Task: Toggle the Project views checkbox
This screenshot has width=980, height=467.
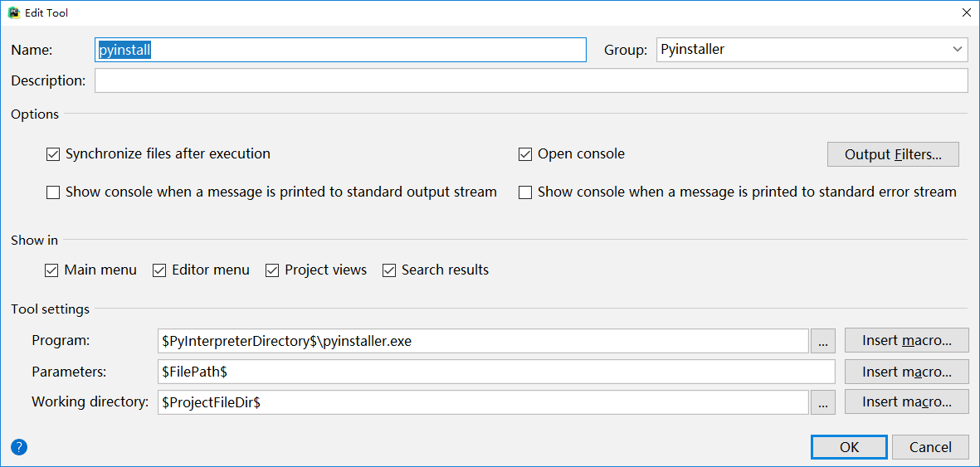Action: (272, 270)
